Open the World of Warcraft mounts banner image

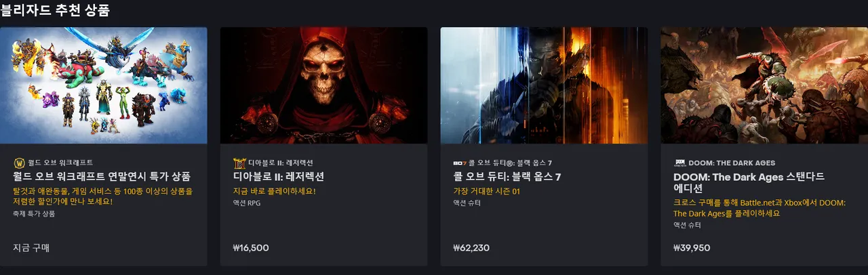pos(104,85)
